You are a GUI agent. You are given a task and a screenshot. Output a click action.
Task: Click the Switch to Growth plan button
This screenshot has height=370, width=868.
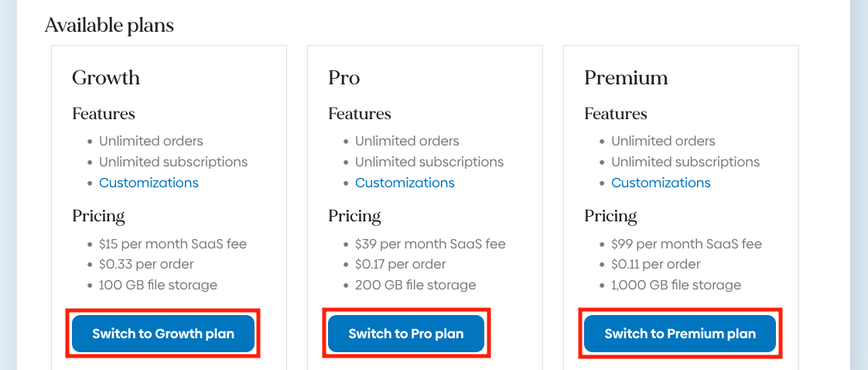click(163, 334)
